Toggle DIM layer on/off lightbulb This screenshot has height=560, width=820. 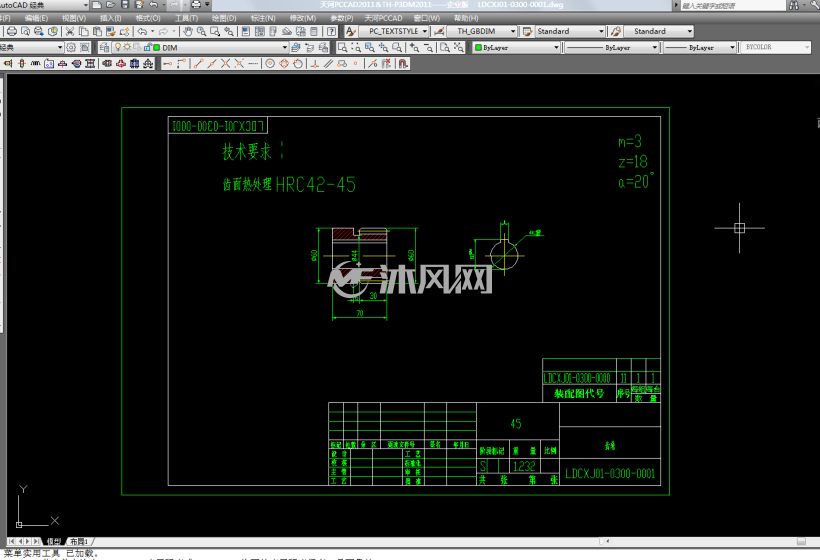click(118, 47)
